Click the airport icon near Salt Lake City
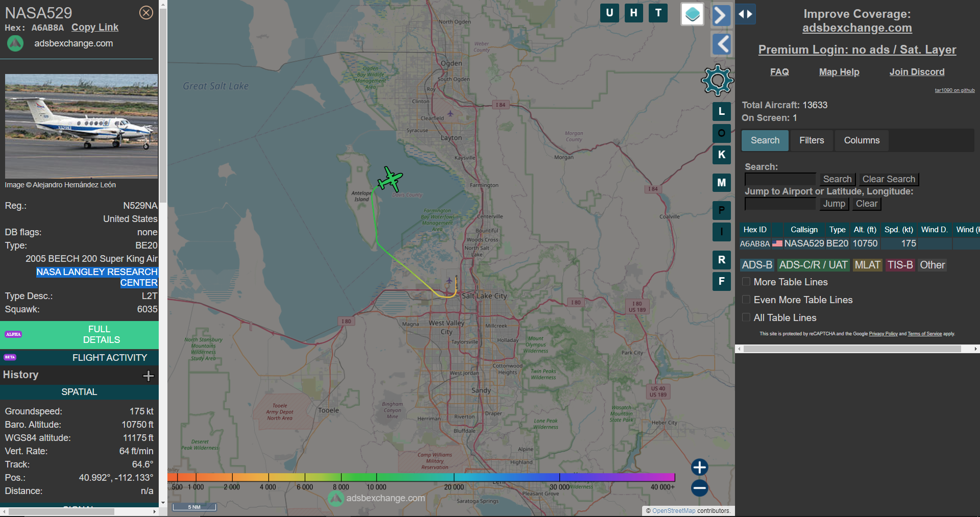 [449, 280]
